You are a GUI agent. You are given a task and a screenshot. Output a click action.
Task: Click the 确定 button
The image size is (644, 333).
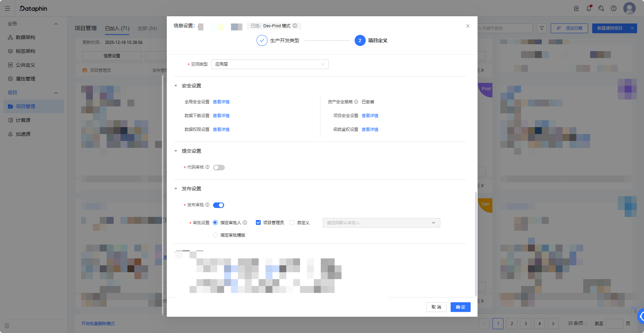(x=460, y=307)
